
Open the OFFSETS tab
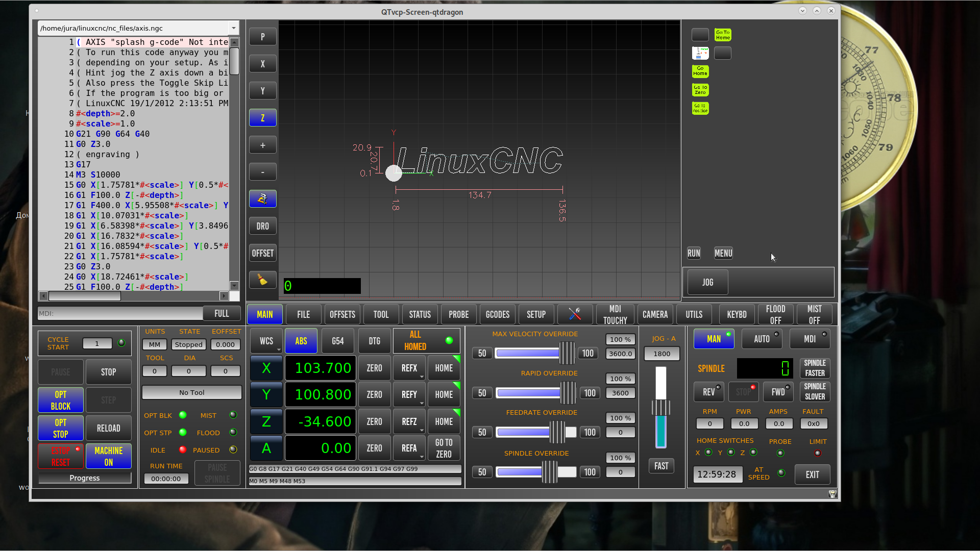point(342,314)
